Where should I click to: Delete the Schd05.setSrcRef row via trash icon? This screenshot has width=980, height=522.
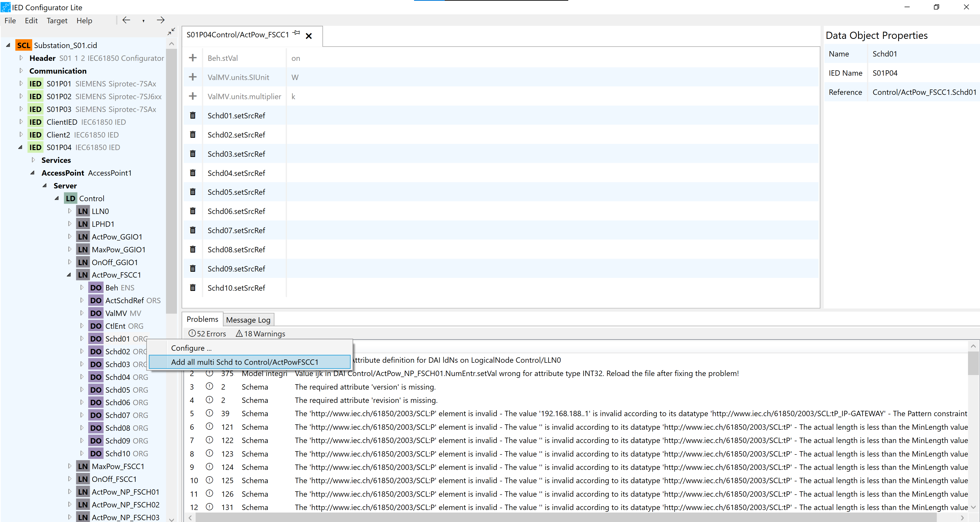[x=193, y=192]
